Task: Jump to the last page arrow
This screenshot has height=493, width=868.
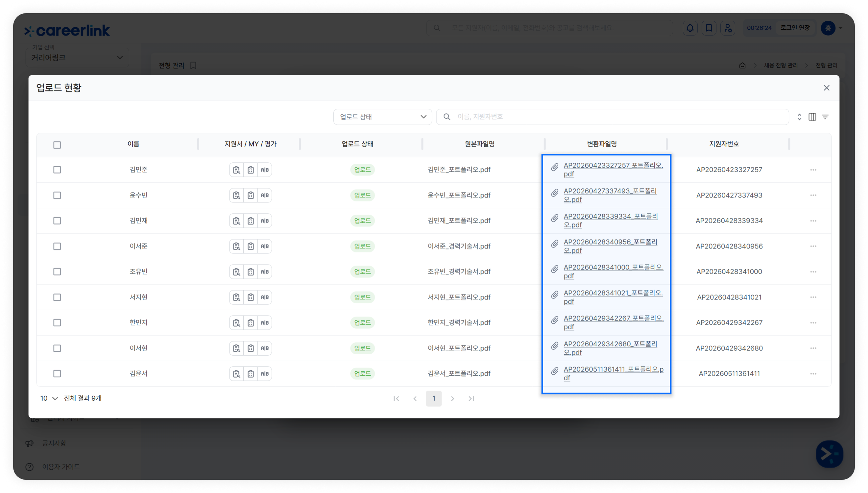Action: [x=471, y=399]
